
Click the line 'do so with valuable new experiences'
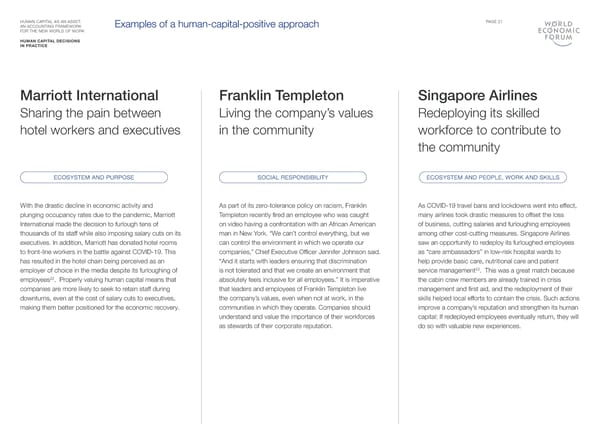(469, 326)
